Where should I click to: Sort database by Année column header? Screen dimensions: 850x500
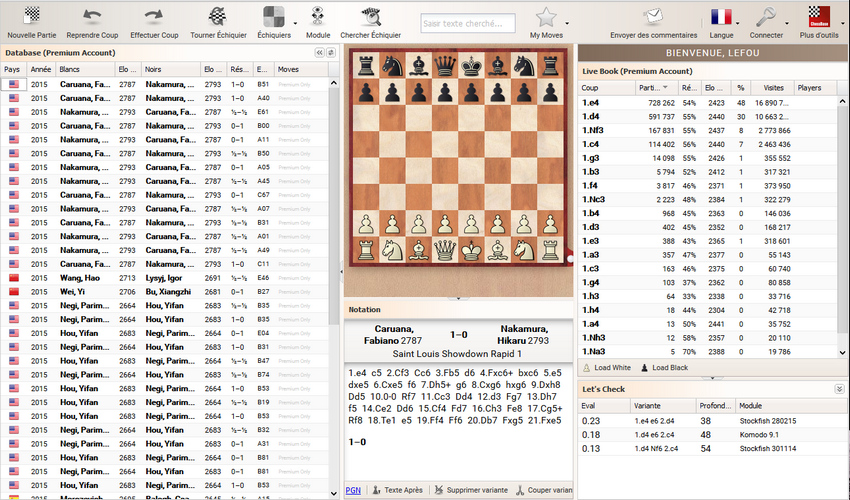click(x=41, y=70)
